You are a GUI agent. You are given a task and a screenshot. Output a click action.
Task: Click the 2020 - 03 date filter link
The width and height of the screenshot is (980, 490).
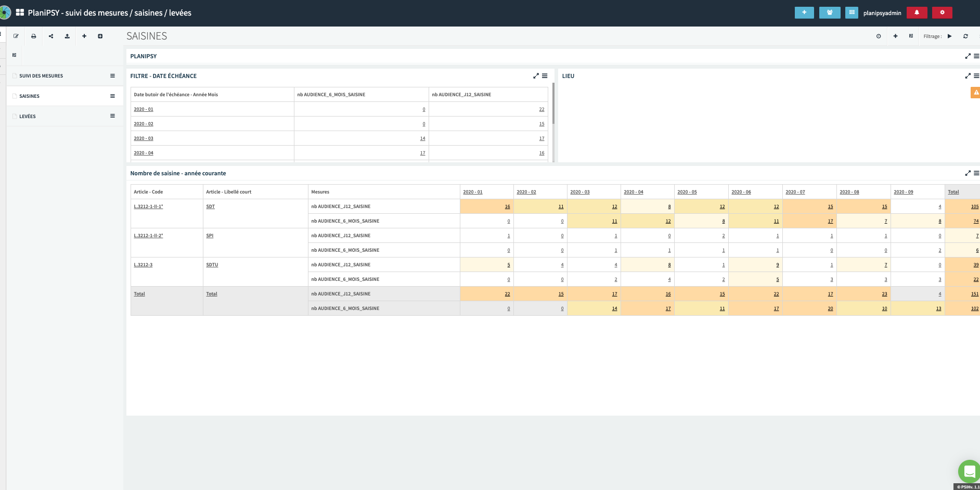pos(144,138)
